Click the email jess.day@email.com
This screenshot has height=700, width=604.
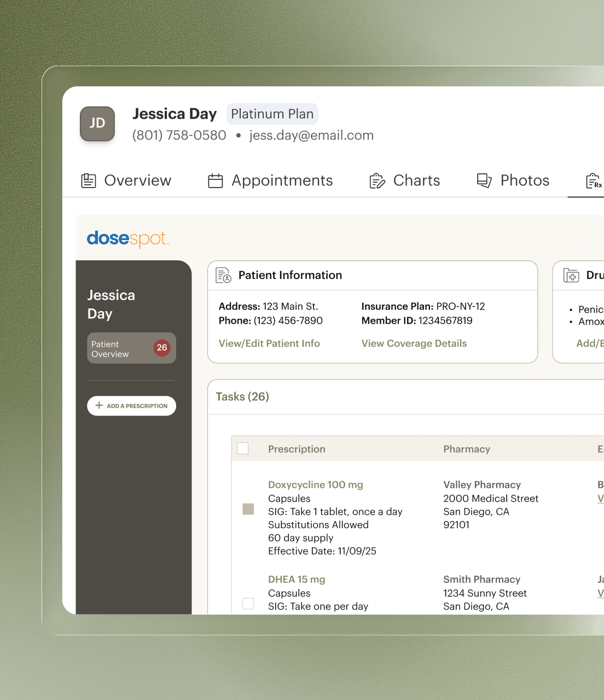311,135
